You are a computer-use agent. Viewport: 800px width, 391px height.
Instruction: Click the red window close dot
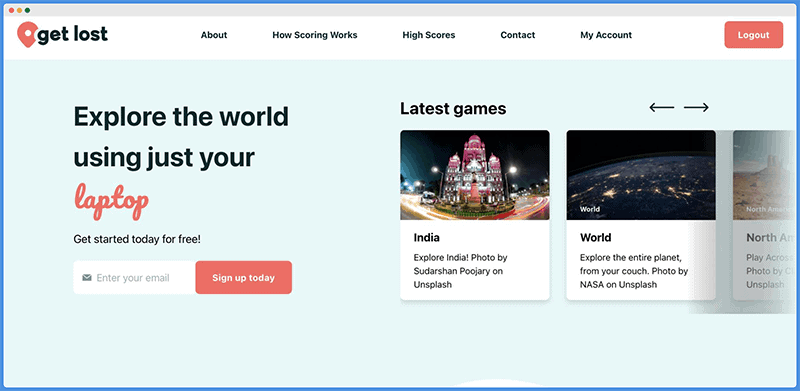11,10
